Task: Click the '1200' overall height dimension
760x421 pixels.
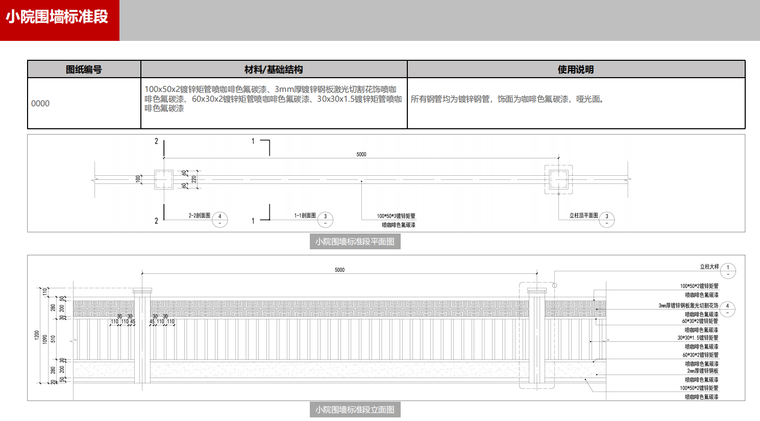Action: pos(36,335)
